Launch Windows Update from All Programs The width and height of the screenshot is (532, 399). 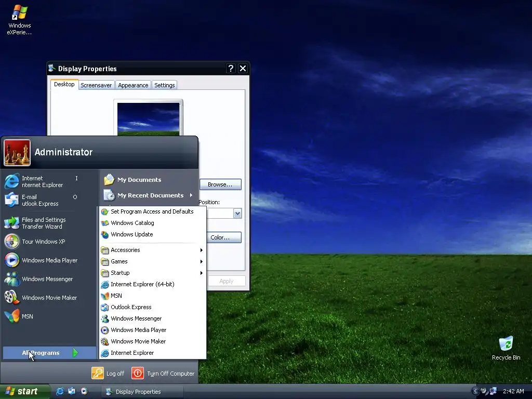pos(153,234)
